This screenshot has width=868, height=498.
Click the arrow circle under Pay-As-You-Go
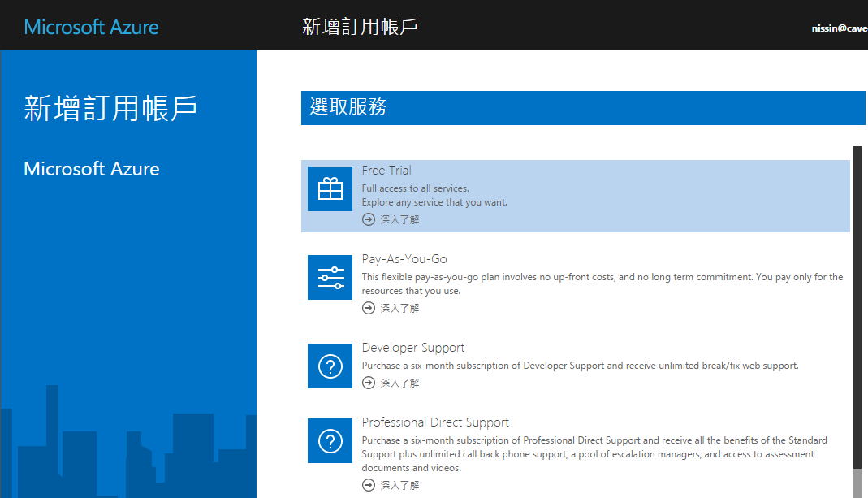click(x=369, y=308)
